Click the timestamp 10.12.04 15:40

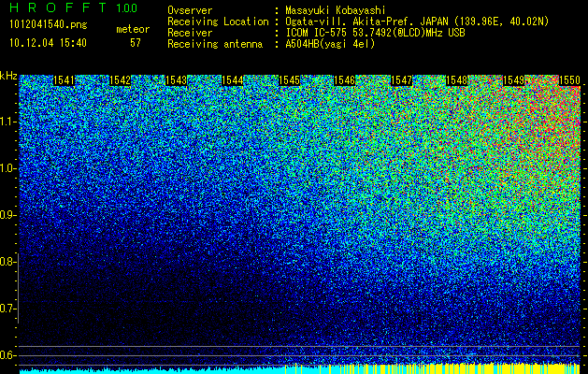pyautogui.click(x=48, y=43)
